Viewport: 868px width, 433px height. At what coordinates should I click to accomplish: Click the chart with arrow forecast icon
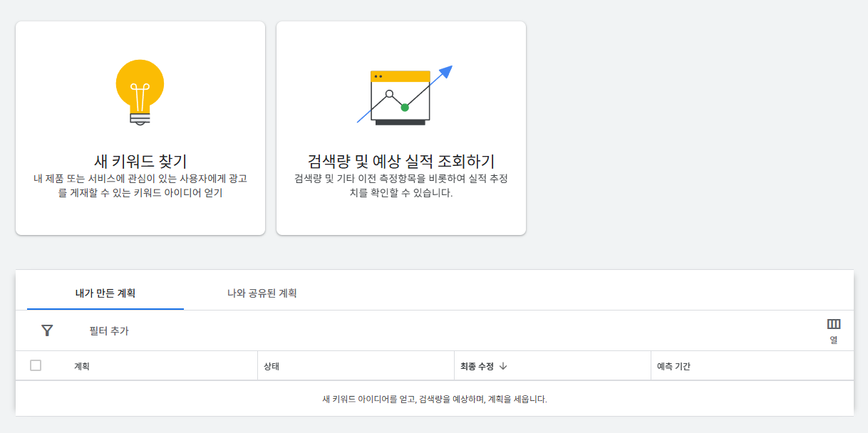(404, 95)
